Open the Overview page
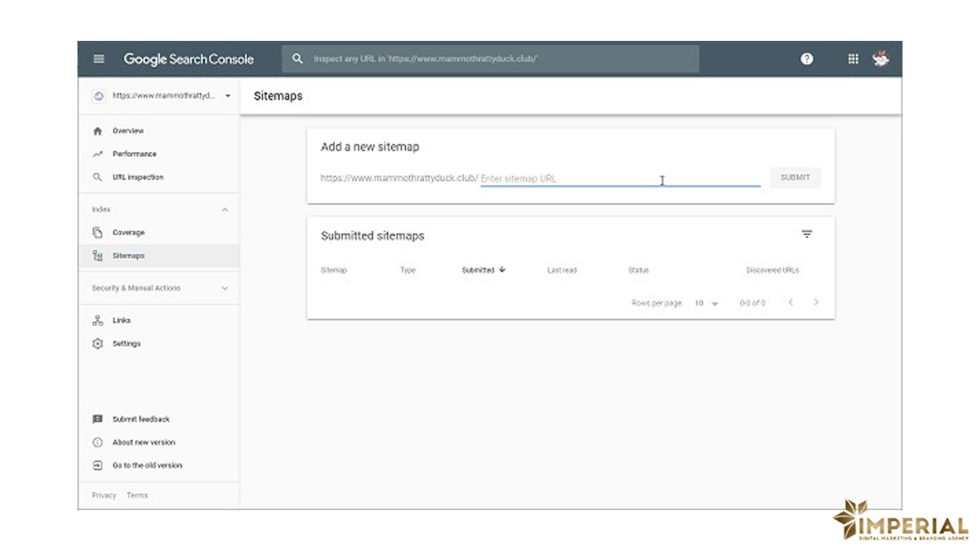This screenshot has height=551, width=980. point(128,131)
